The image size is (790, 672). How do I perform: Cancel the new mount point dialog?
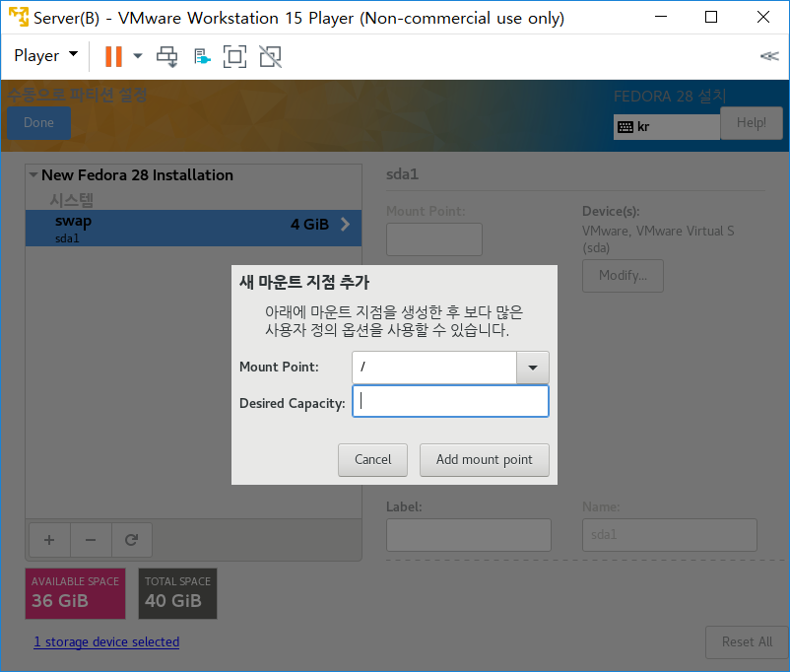pos(372,460)
